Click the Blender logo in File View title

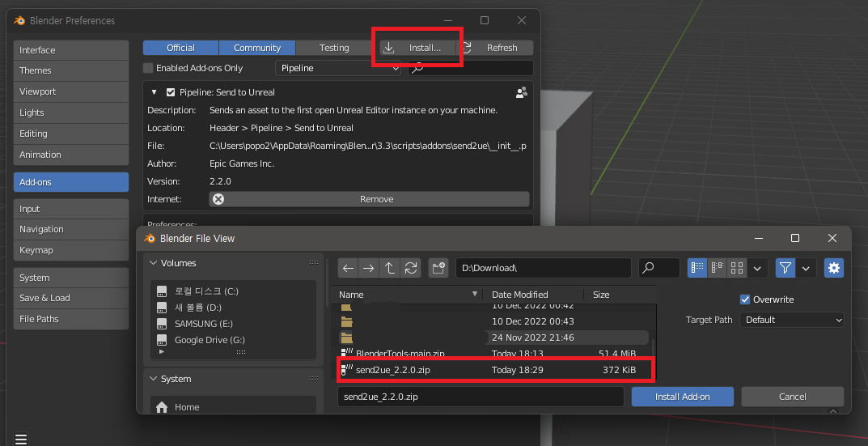(x=150, y=238)
